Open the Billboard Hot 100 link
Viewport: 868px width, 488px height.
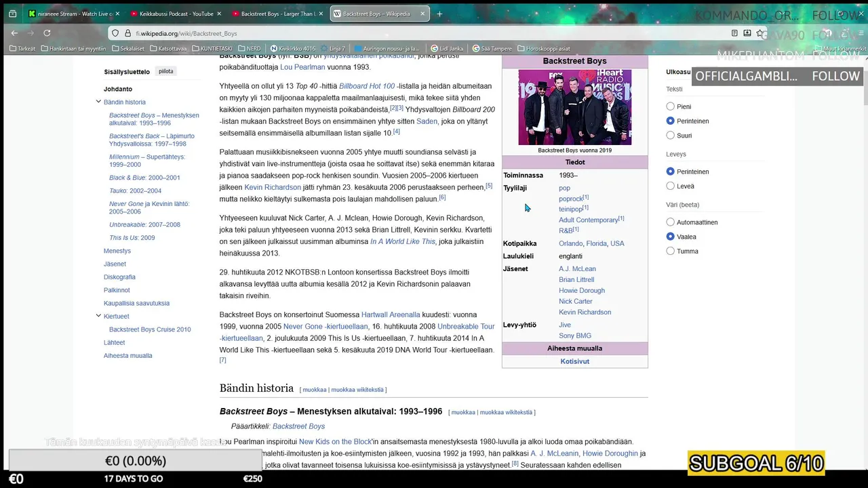(367, 86)
